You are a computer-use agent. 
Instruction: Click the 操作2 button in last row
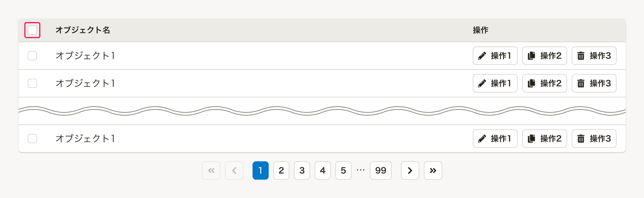pos(544,139)
